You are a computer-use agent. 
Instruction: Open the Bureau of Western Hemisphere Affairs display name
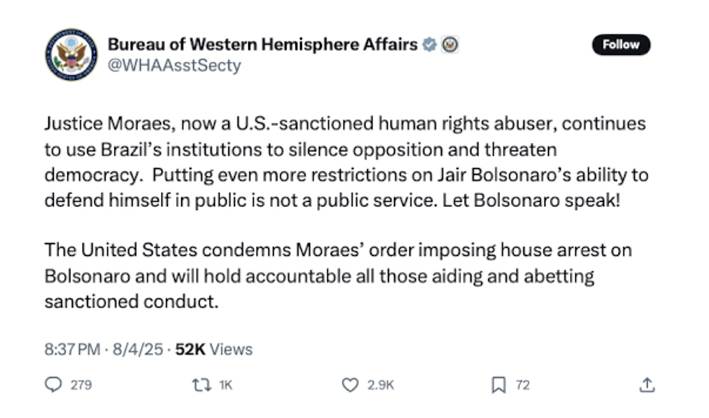(263, 45)
